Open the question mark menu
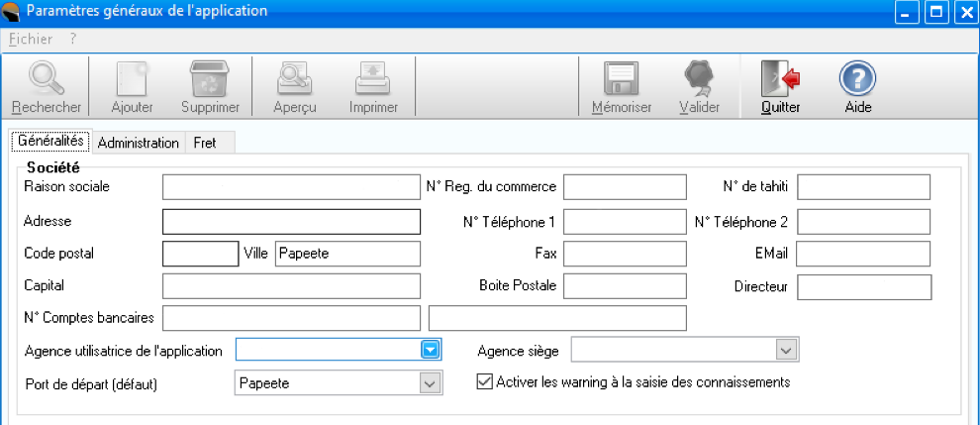 tap(73, 39)
